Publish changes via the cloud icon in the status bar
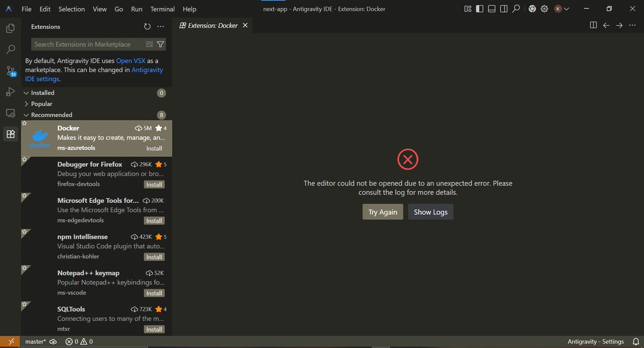 tap(53, 342)
